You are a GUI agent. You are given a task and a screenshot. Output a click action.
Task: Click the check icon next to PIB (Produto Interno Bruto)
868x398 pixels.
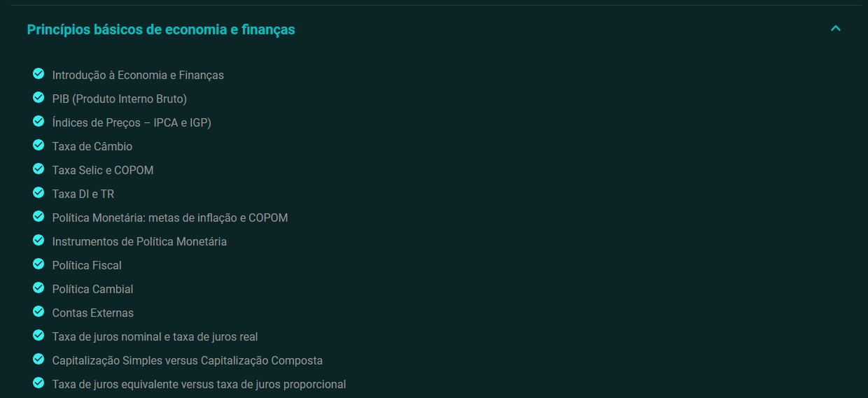pyautogui.click(x=38, y=97)
